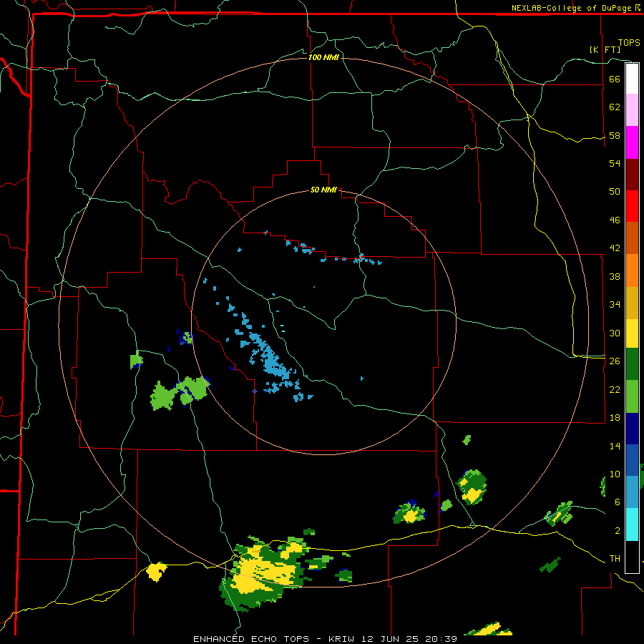
Task: Click the gold swatch between 34 and 38
Action: point(632,303)
